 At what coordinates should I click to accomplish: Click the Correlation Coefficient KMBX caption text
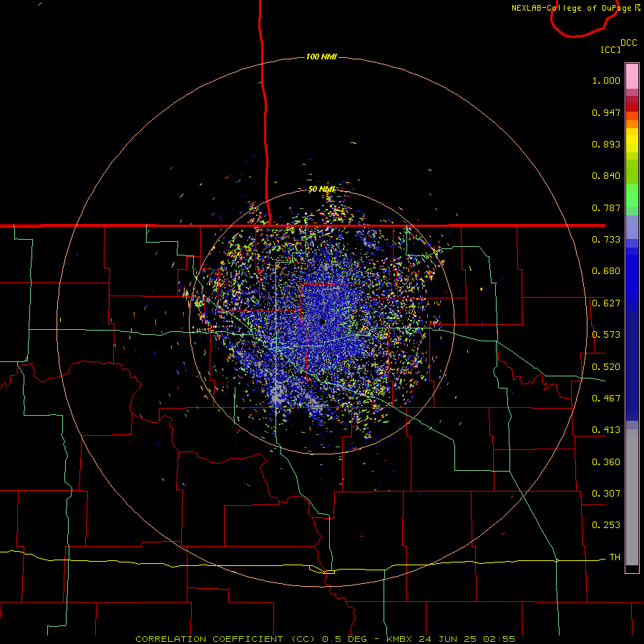coord(325,639)
